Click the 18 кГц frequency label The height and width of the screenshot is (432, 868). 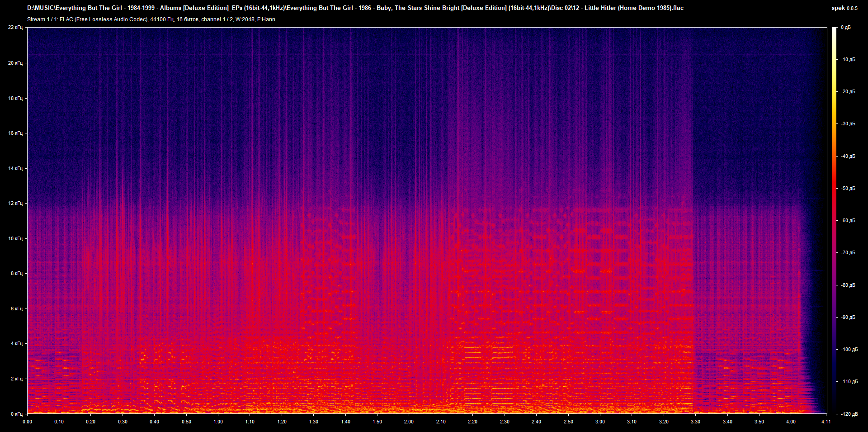[x=15, y=98]
